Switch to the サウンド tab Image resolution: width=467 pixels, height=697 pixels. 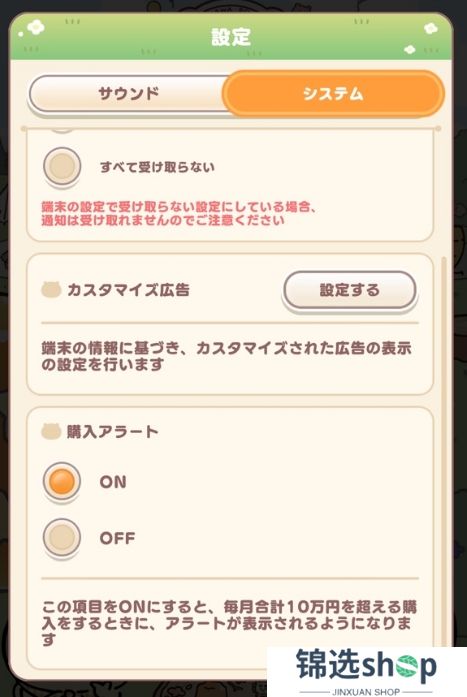[129, 94]
